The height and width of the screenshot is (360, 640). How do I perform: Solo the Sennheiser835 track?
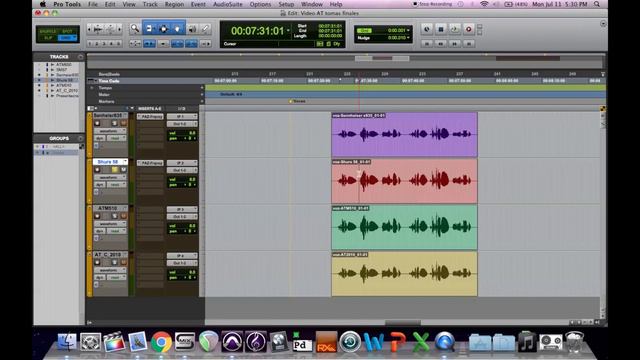tap(115, 123)
